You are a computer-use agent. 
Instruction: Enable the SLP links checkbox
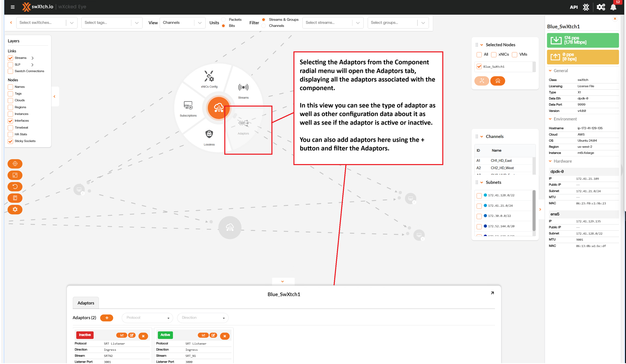tap(10, 65)
